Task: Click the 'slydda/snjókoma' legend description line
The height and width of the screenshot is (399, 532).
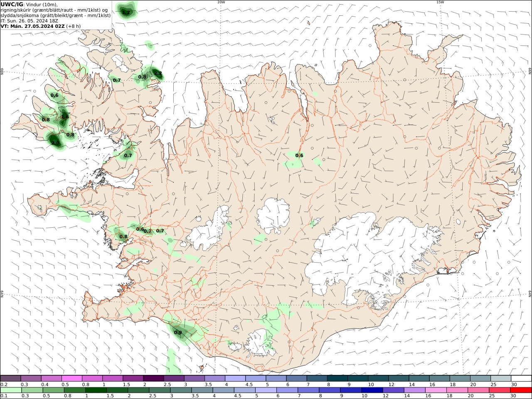Action: 56,15
